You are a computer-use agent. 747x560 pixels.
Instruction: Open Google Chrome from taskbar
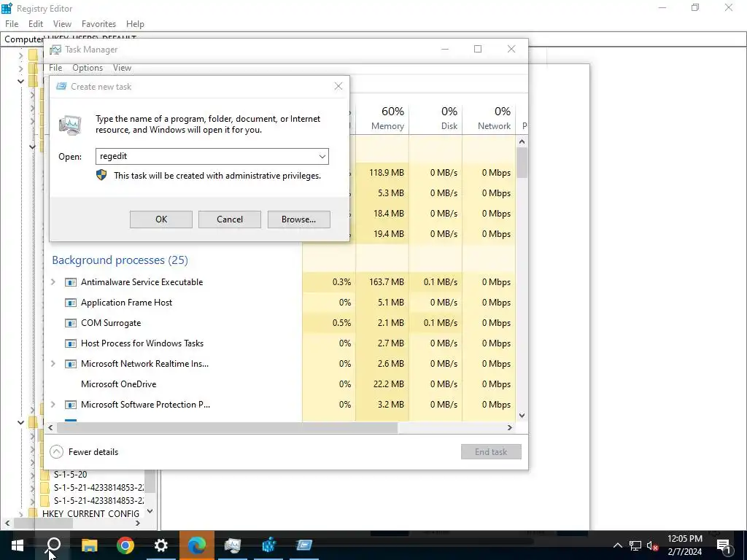point(125,545)
